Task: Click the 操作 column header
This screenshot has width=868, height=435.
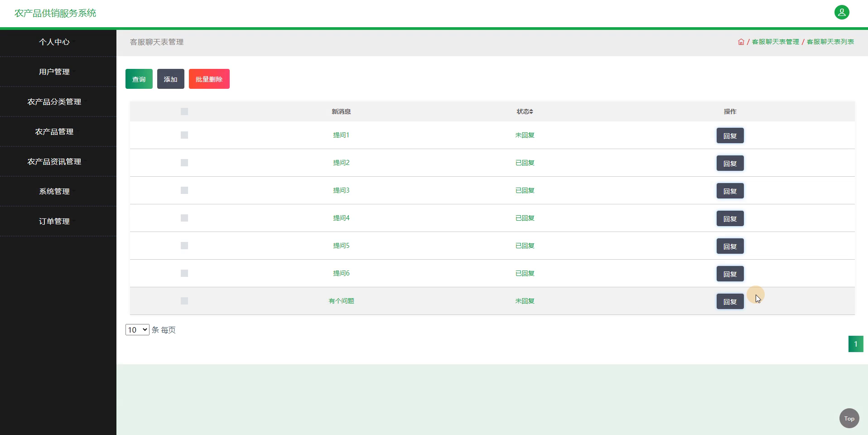Action: pyautogui.click(x=730, y=111)
